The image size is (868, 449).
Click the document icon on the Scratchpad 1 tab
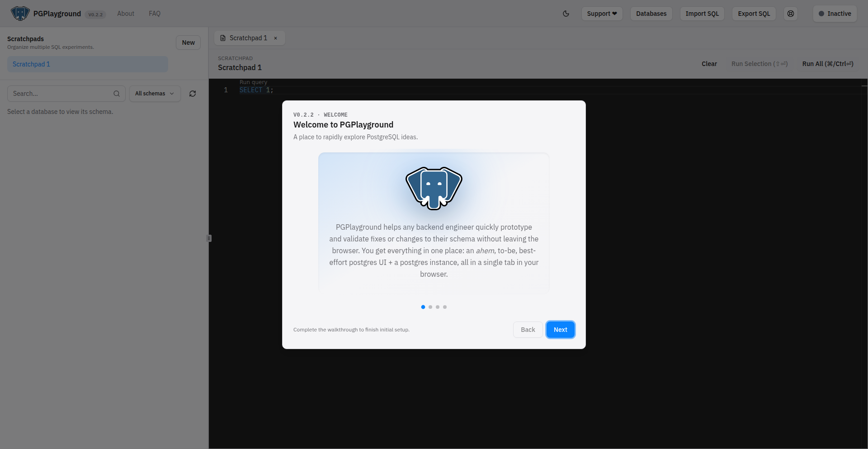point(223,38)
